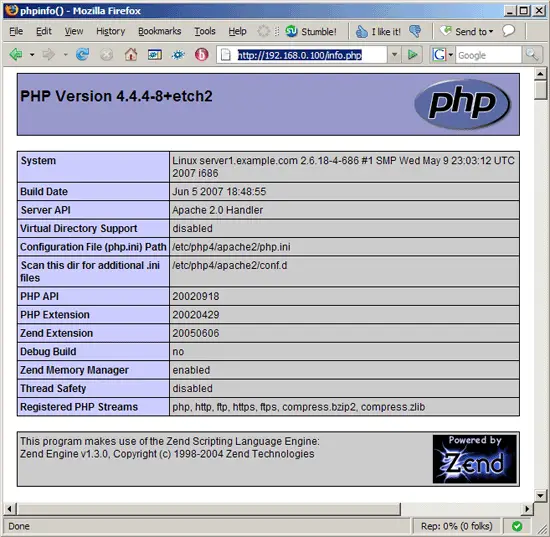Click the horizontal scrollbar right arrow

click(x=527, y=509)
